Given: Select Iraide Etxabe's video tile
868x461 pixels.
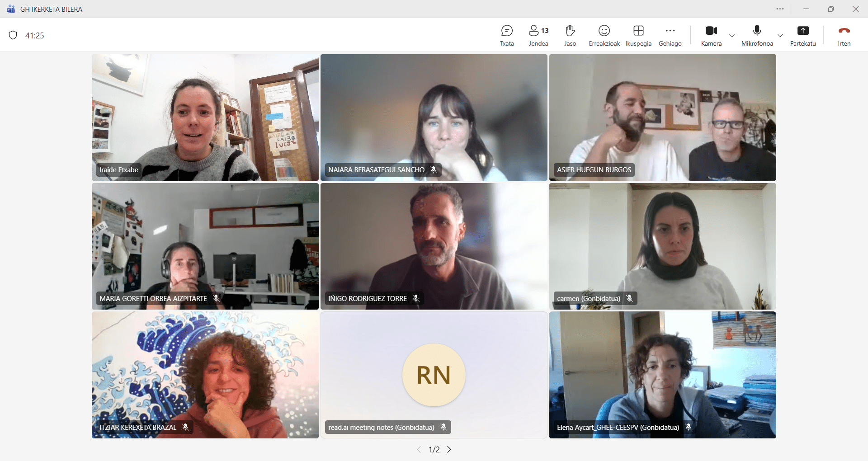Looking at the screenshot, I should click(205, 118).
